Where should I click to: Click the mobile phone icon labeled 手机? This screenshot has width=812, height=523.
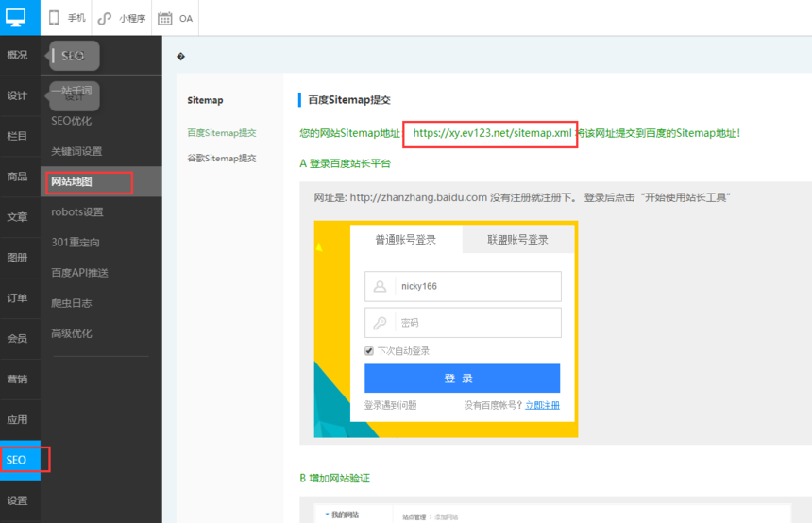point(55,18)
